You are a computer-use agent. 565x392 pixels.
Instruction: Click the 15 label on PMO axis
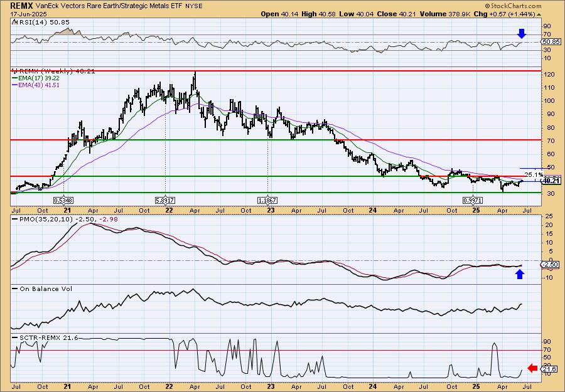549,233
